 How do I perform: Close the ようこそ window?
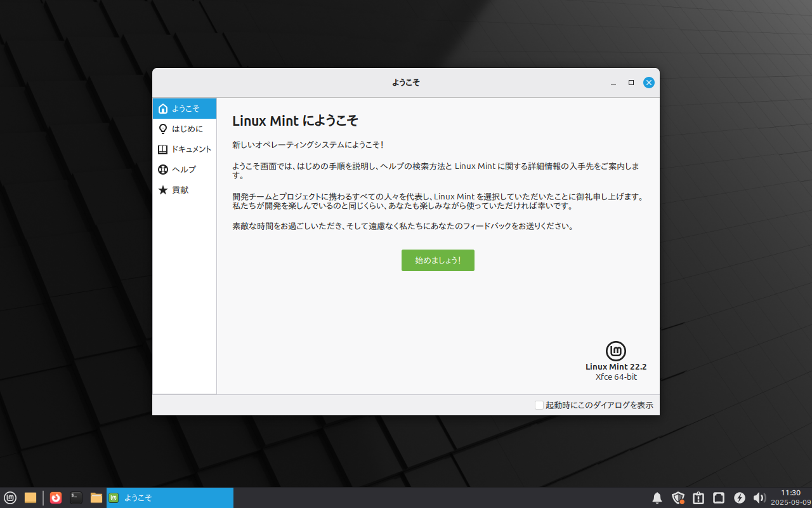pyautogui.click(x=649, y=83)
